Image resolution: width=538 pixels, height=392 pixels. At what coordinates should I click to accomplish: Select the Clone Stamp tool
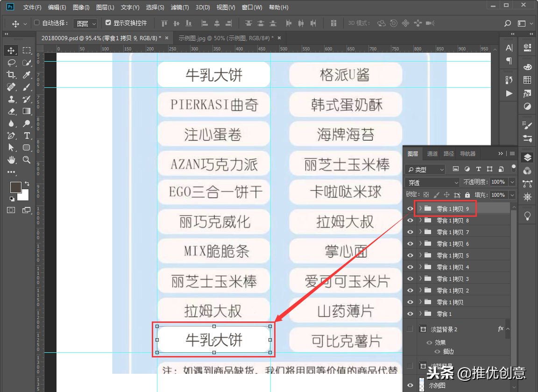[x=11, y=99]
